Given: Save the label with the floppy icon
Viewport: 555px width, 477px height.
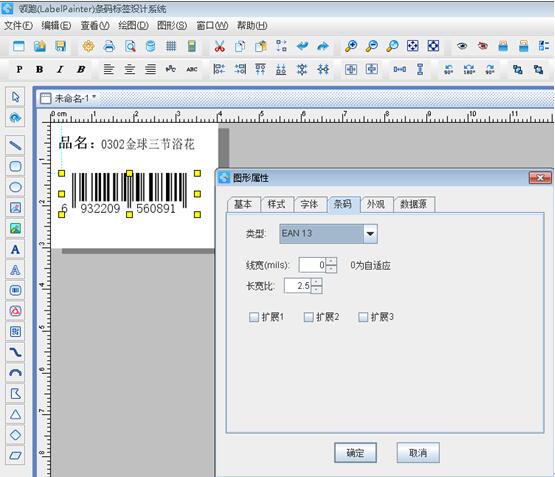Looking at the screenshot, I should pos(61,46).
